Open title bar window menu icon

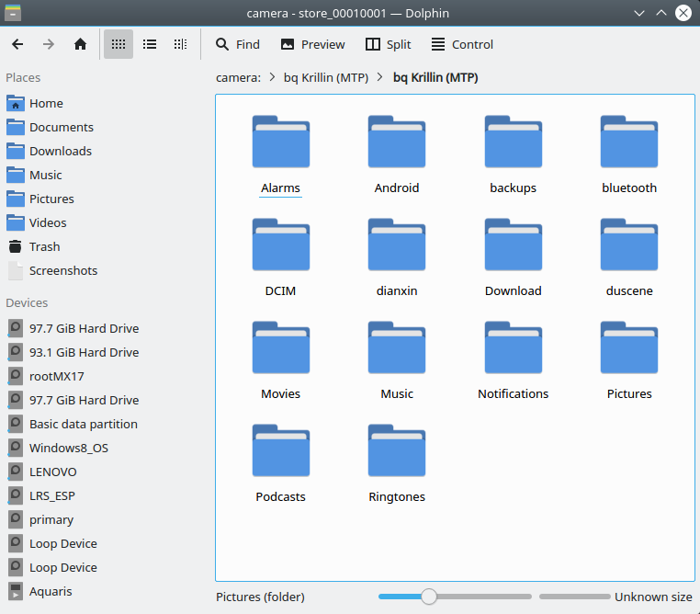pyautogui.click(x=15, y=13)
